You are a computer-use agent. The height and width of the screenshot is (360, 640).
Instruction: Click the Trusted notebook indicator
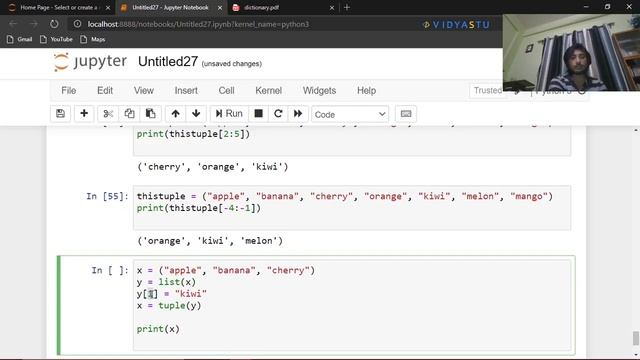(x=487, y=90)
